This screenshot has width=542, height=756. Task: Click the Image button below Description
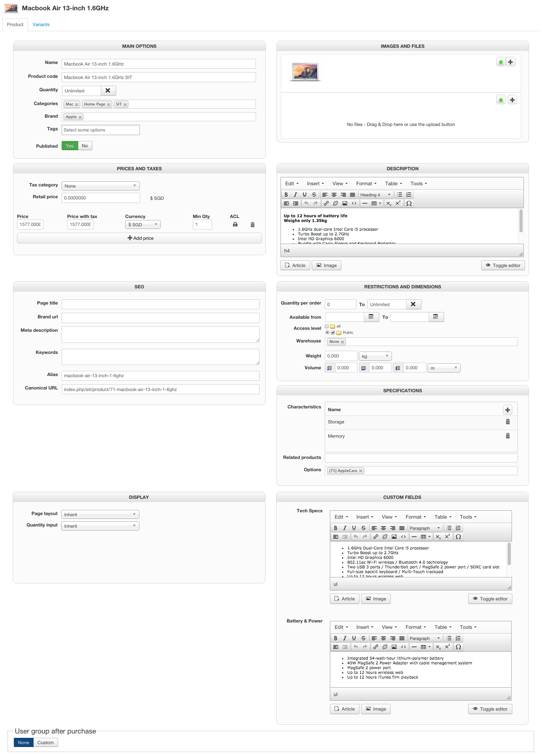click(x=327, y=265)
